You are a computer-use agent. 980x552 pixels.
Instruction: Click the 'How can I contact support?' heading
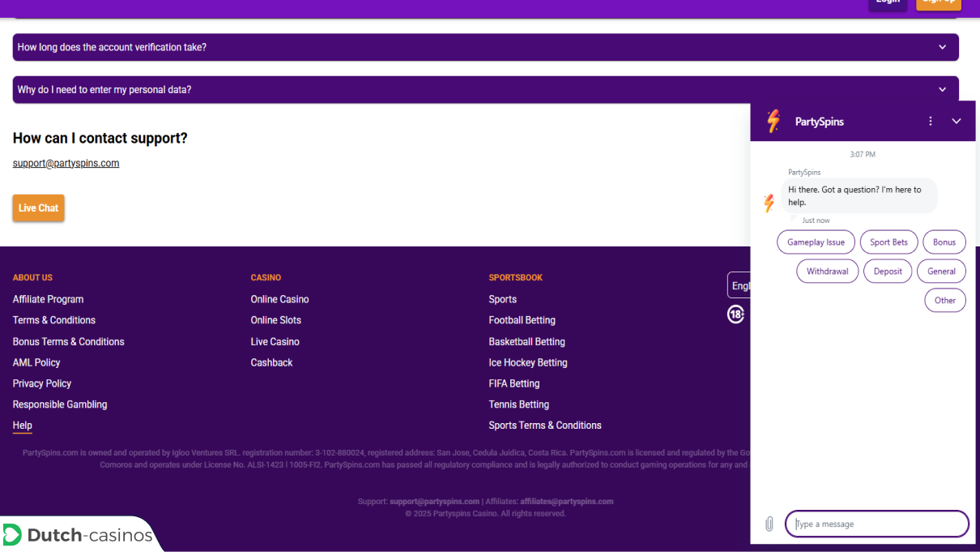[x=100, y=139]
